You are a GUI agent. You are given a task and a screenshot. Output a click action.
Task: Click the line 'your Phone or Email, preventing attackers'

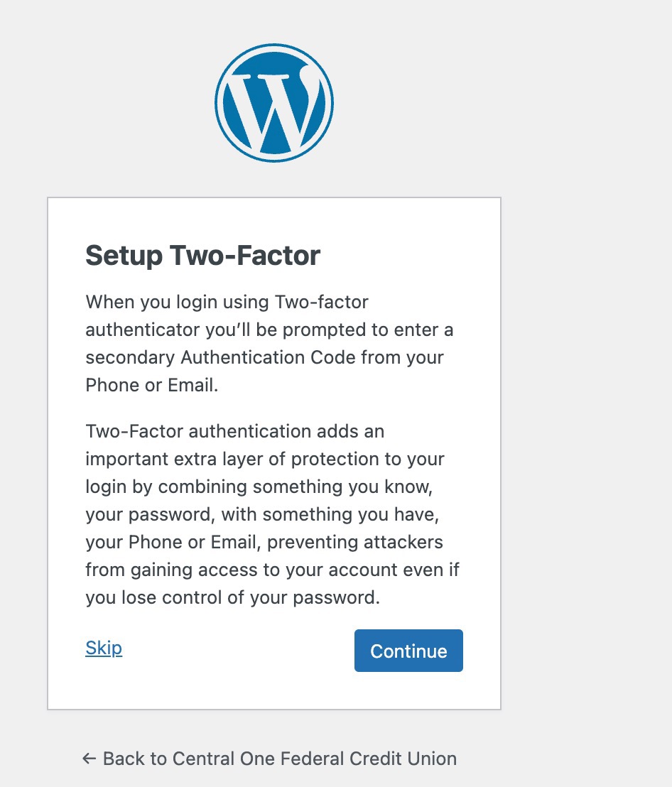tap(264, 542)
